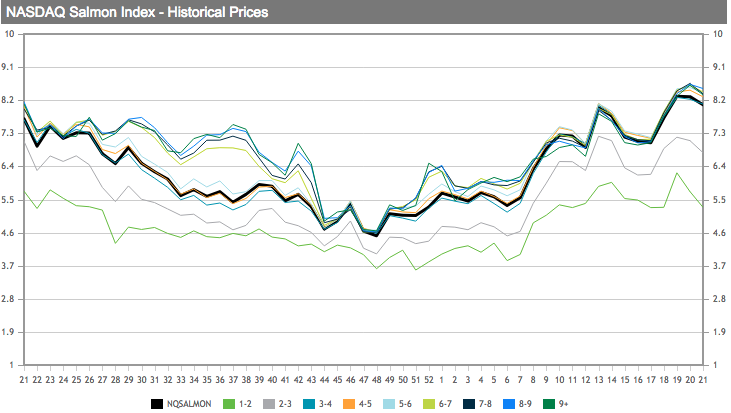Click week 52 on the x-axis
The height and width of the screenshot is (413, 731).
click(x=429, y=380)
